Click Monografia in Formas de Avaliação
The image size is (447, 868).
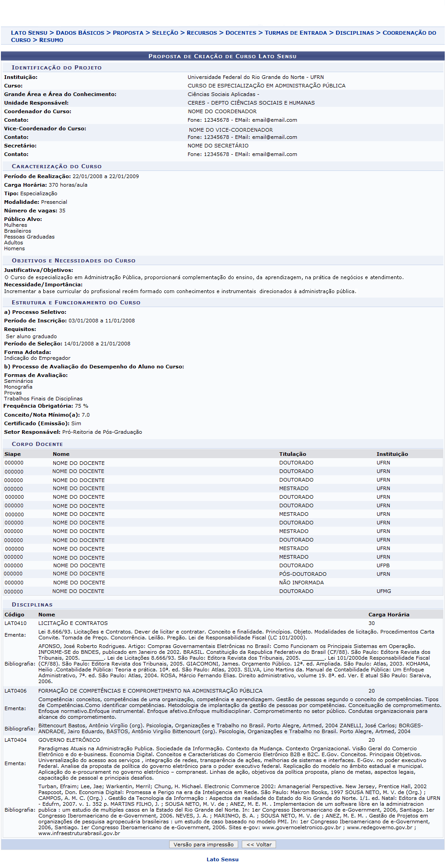click(x=18, y=387)
